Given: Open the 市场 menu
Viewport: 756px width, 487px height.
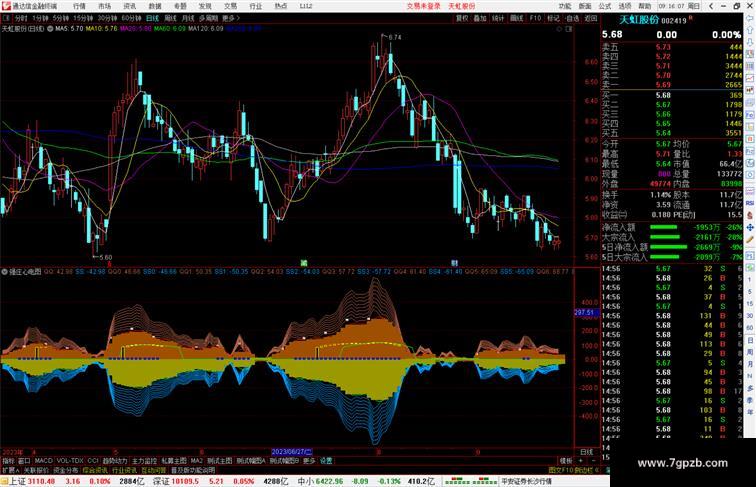Looking at the screenshot, I should (104, 6).
